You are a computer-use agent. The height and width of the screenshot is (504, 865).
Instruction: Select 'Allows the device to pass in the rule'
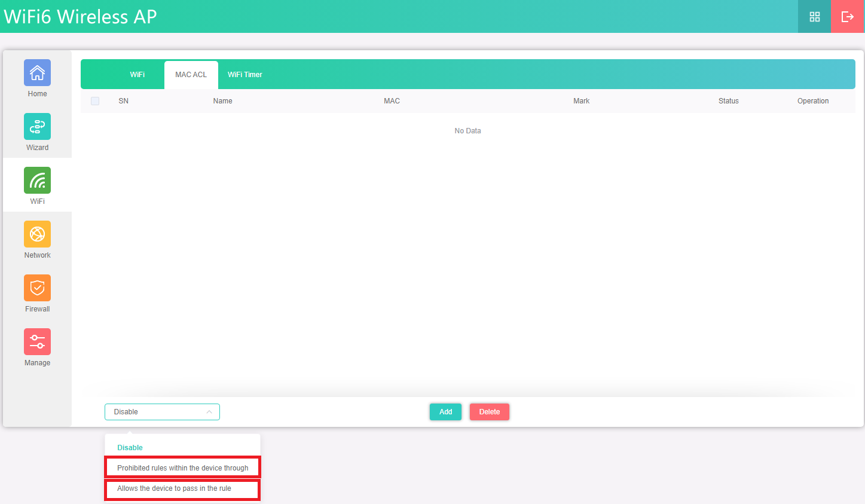174,488
